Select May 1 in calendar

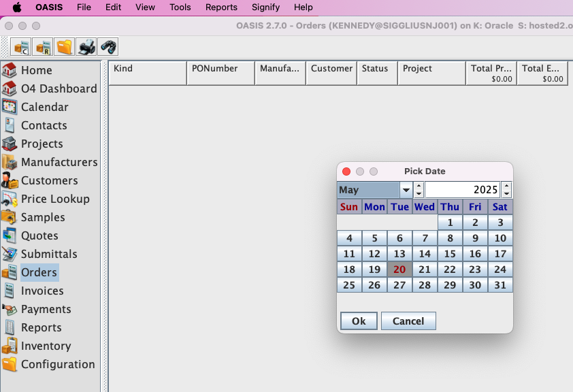point(451,223)
